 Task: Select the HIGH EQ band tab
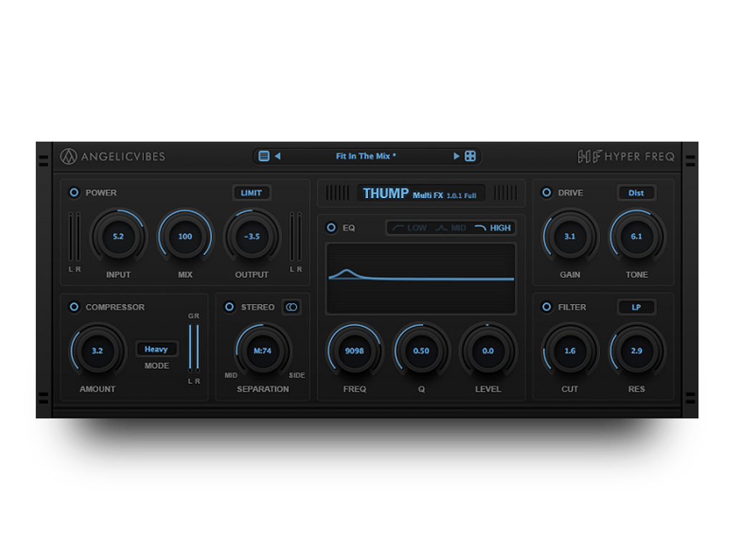tap(493, 227)
